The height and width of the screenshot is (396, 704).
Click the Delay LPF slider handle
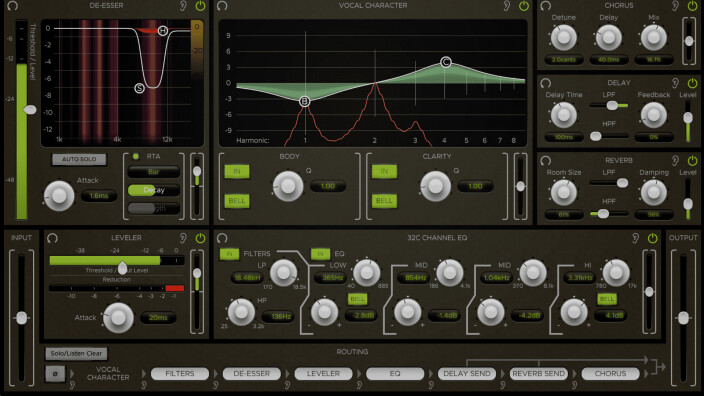tap(612, 106)
